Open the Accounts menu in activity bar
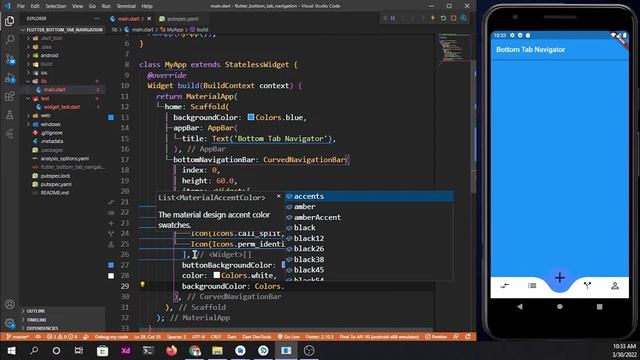 coord(10,304)
